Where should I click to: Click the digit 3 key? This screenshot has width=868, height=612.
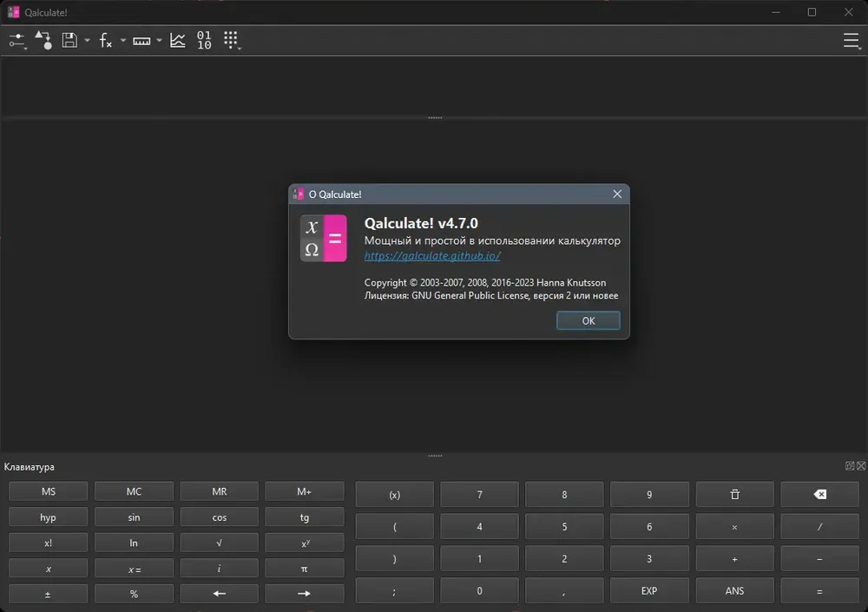(x=649, y=559)
